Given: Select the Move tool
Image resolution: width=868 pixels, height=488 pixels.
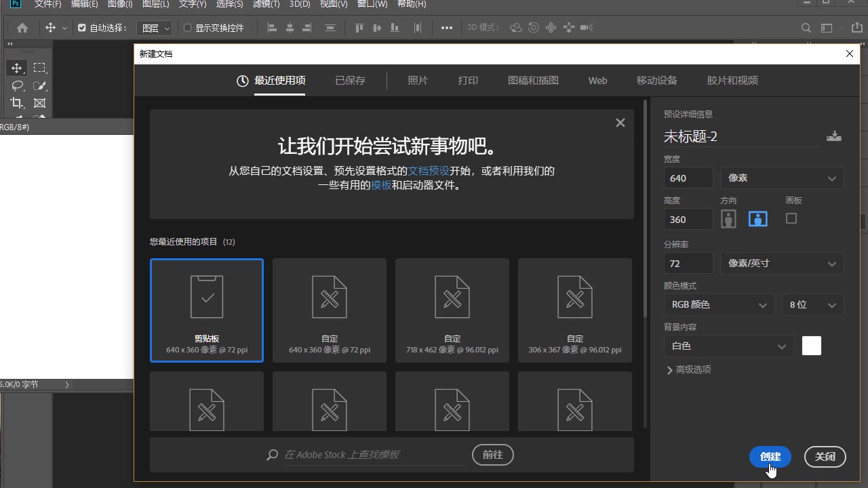Looking at the screenshot, I should [x=16, y=68].
